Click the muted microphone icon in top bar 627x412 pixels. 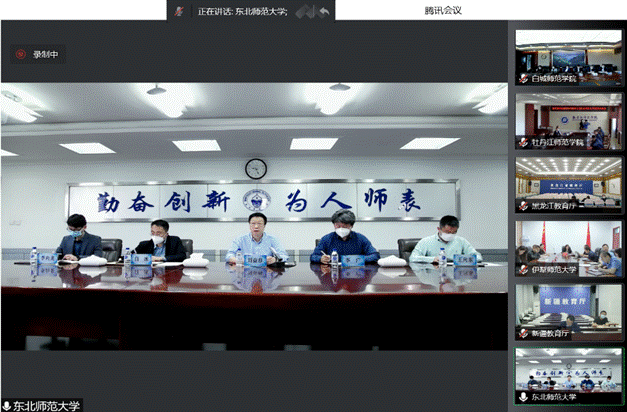(180, 11)
